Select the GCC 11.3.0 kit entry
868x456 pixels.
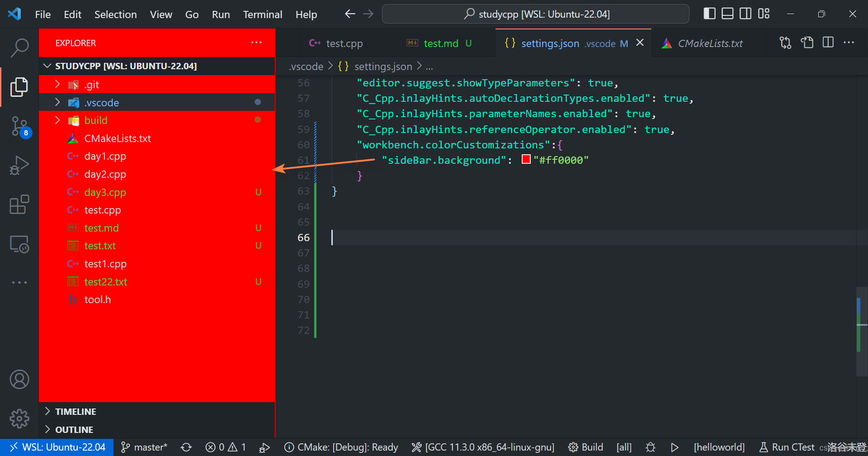[x=483, y=447]
